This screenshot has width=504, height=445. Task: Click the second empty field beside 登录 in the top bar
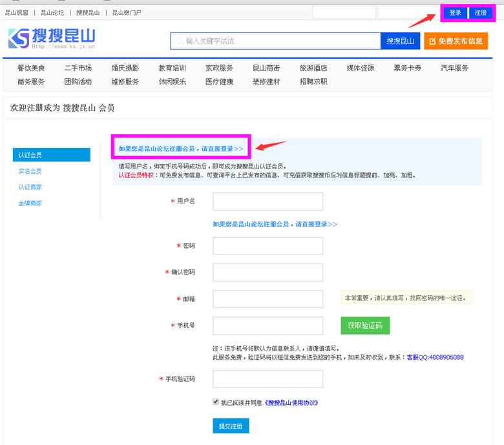[x=408, y=12]
